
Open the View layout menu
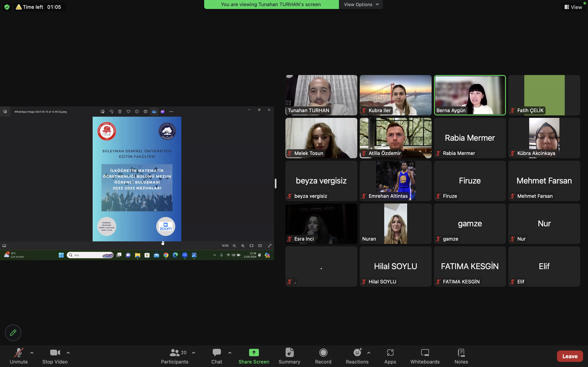click(x=574, y=7)
